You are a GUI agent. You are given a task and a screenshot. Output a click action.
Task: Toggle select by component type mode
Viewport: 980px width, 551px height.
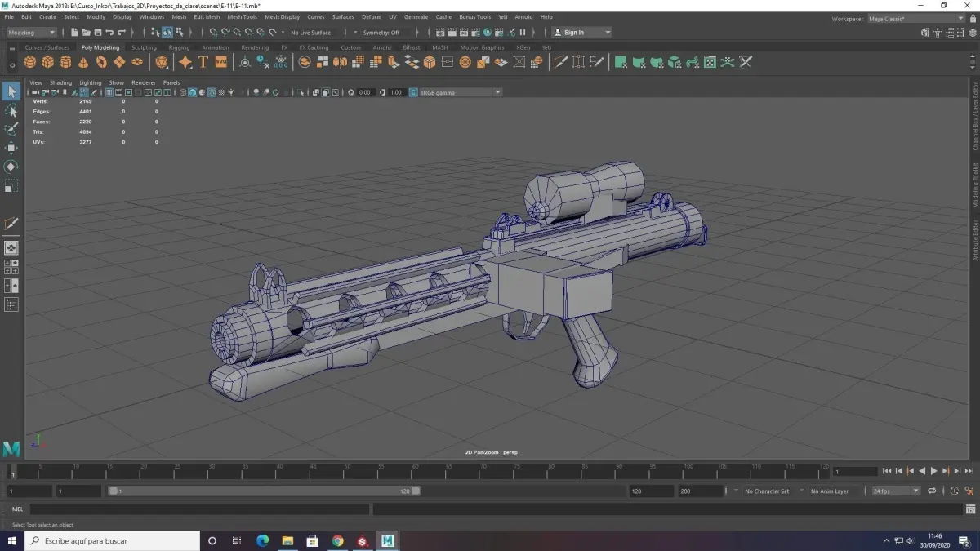point(179,33)
